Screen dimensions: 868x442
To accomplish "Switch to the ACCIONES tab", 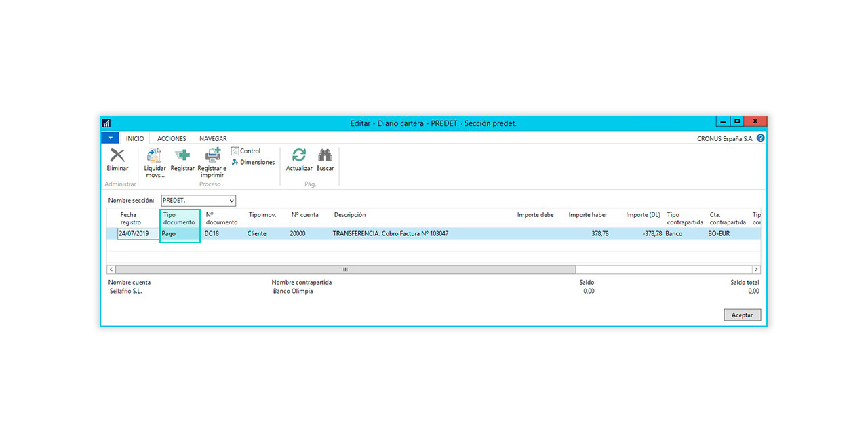I will (172, 139).
